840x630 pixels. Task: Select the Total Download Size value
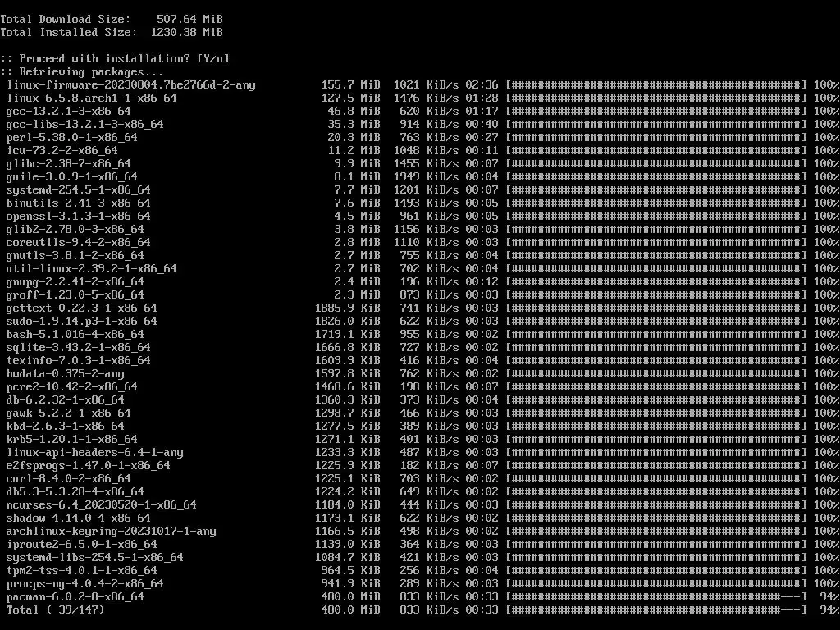click(189, 20)
